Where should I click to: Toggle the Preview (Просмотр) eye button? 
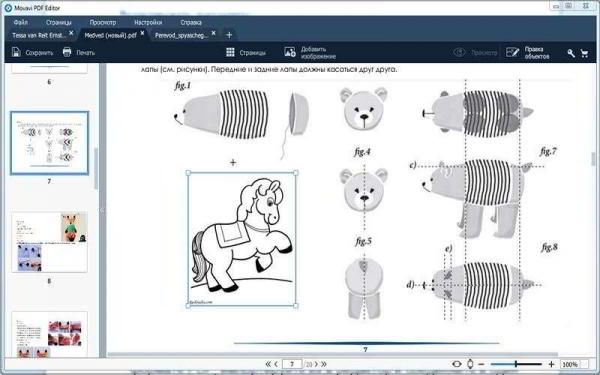(459, 52)
